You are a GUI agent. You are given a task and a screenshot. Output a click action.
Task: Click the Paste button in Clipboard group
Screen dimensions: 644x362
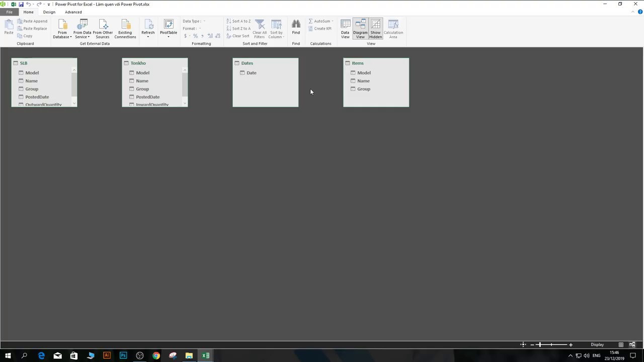click(9, 27)
